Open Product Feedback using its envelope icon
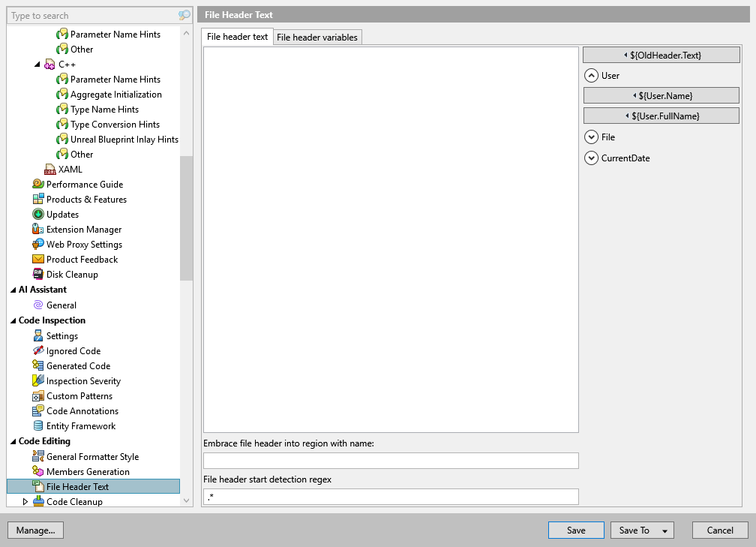The height and width of the screenshot is (547, 756). pyautogui.click(x=39, y=259)
